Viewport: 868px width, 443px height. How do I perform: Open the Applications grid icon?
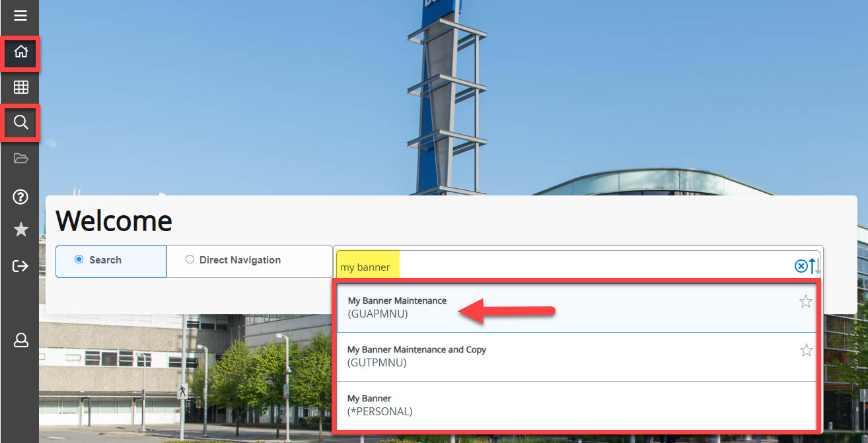20,86
